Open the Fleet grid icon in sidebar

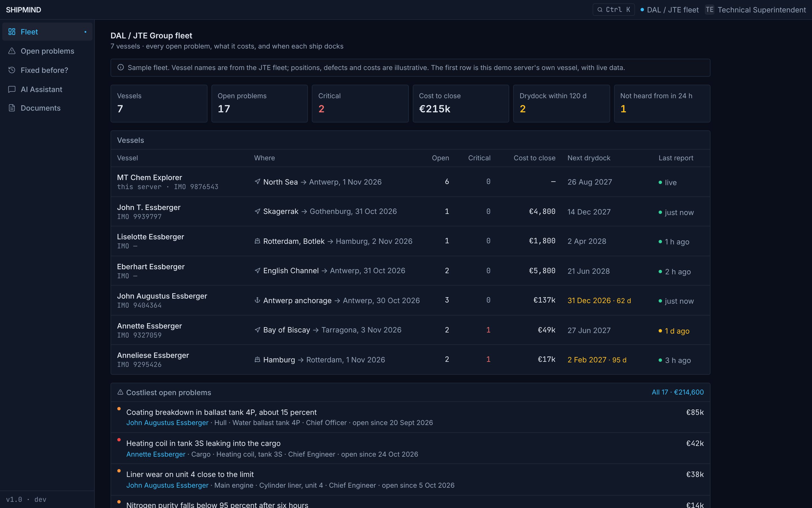[12, 32]
